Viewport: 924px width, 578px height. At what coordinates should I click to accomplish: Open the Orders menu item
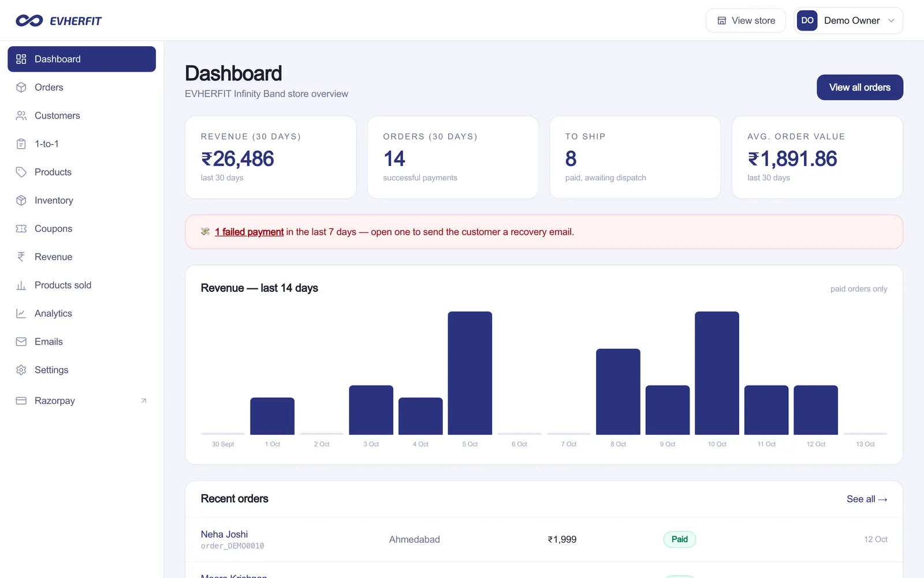pos(82,87)
